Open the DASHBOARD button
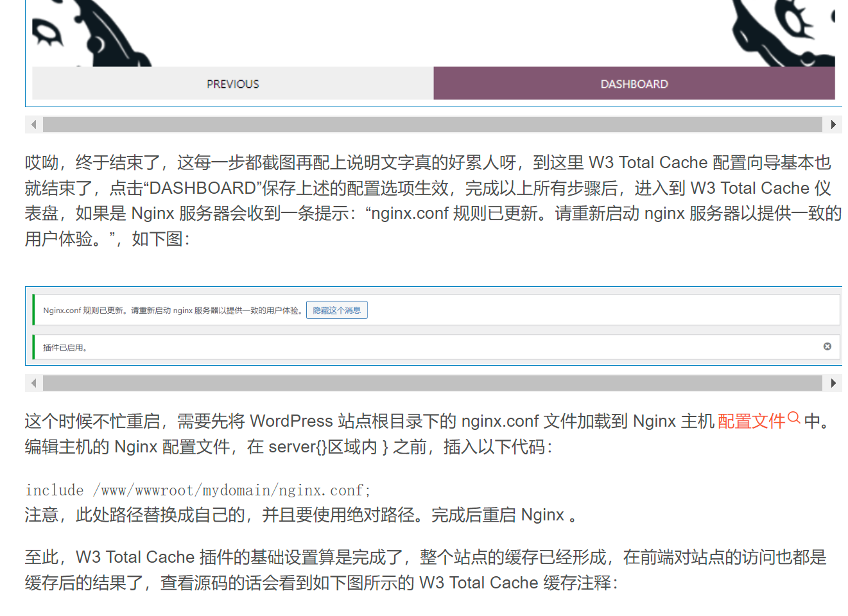This screenshot has width=848, height=616. (634, 83)
